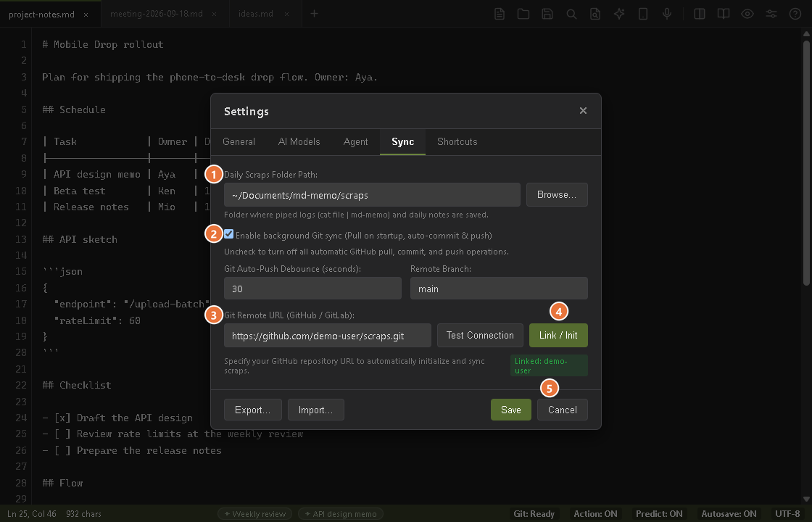
Task: Click the Remote Branch input field
Action: [499, 289]
